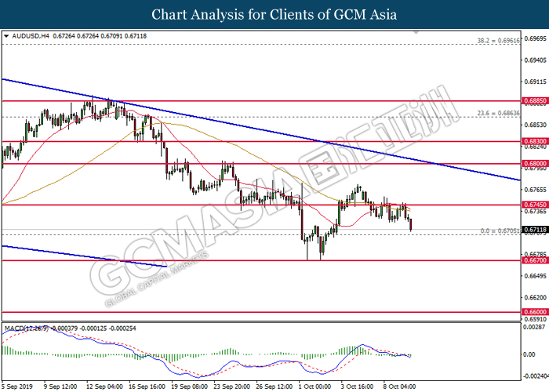Screen dimensions: 549x392
Task: Select the 0.68000 red price level tag
Action: pyautogui.click(x=535, y=163)
